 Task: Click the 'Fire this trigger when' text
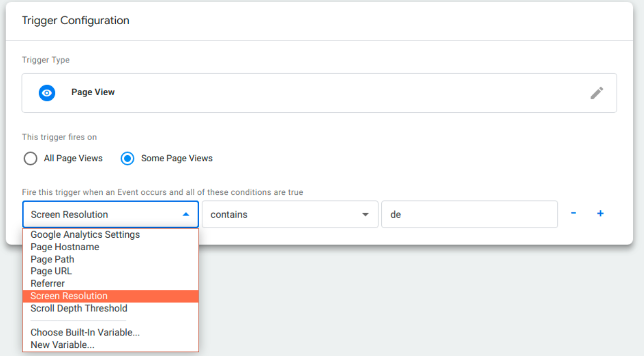pyautogui.click(x=163, y=192)
